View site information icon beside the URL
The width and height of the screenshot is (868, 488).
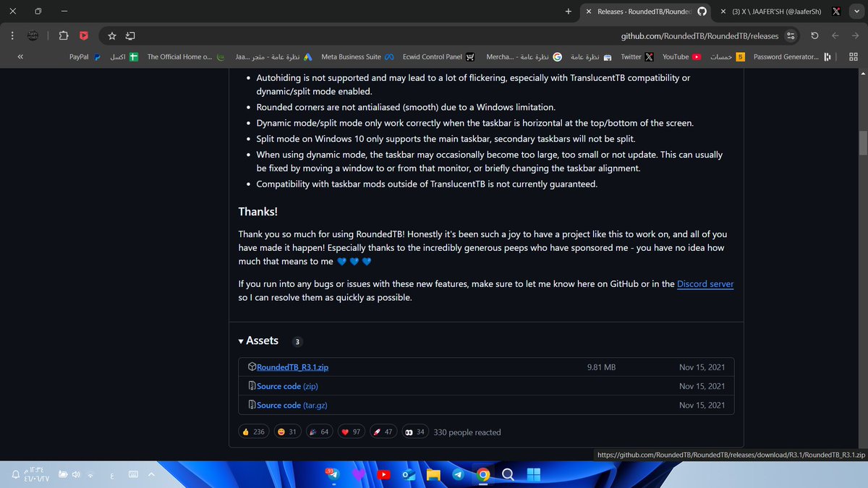(x=791, y=35)
